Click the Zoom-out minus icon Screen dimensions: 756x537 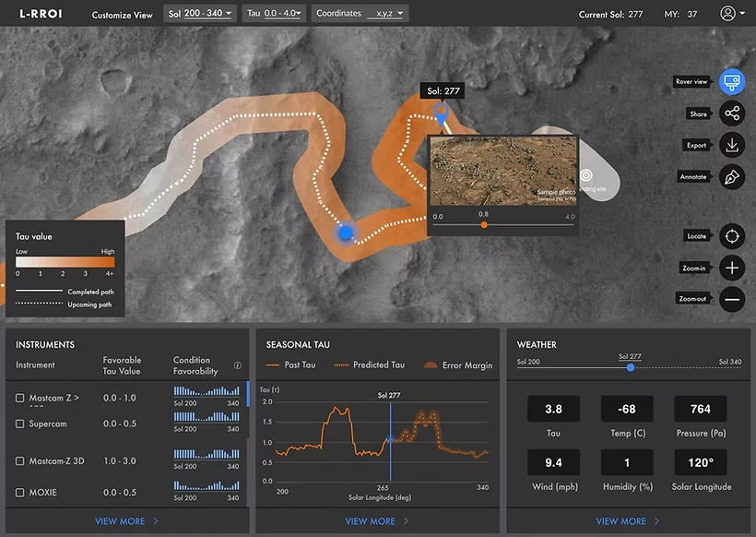(732, 299)
